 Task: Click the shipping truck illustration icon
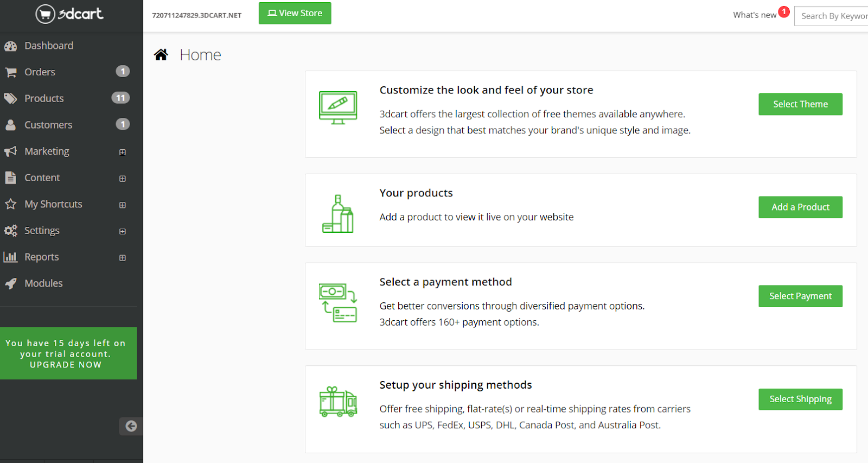[338, 402]
